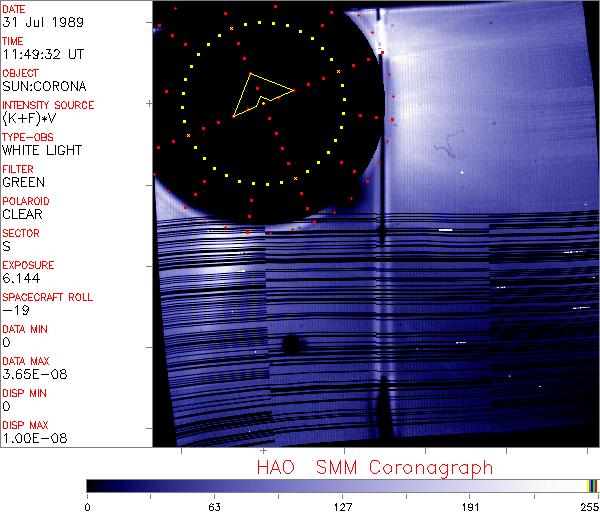Select the object value "SUN:CORONA"
The height and width of the screenshot is (512, 600).
pos(44,86)
